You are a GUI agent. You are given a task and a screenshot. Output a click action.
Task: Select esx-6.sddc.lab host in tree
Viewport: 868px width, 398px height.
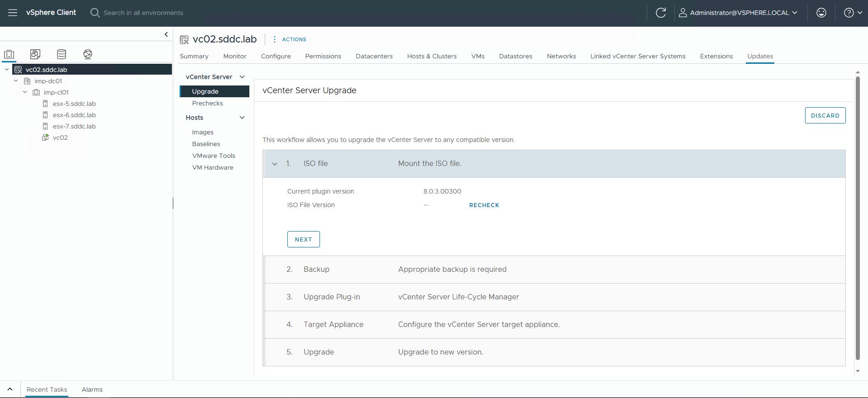[74, 115]
